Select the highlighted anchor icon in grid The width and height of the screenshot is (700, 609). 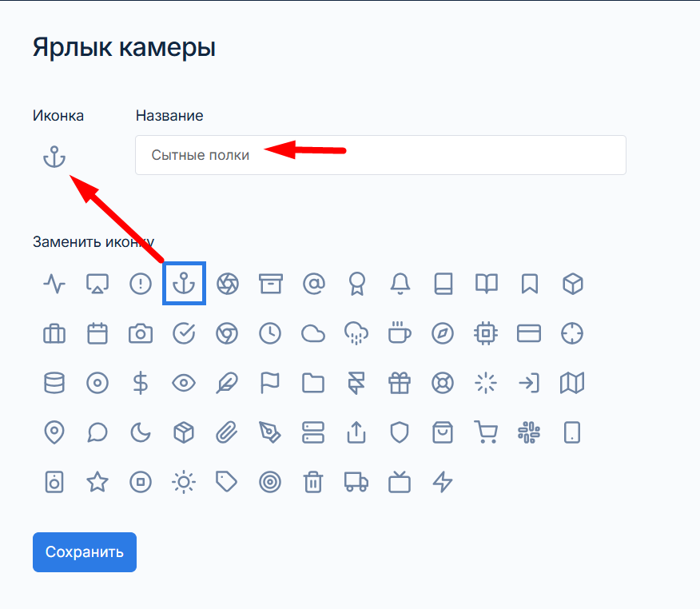point(184,284)
